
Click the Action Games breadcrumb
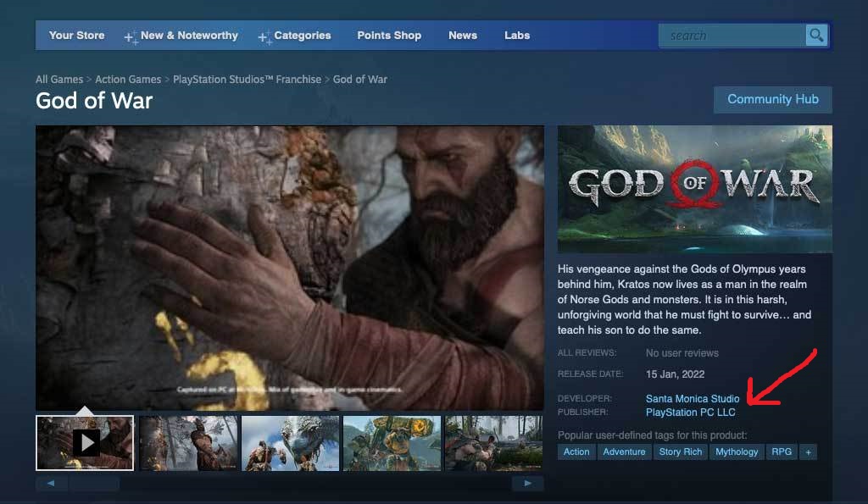tap(128, 80)
